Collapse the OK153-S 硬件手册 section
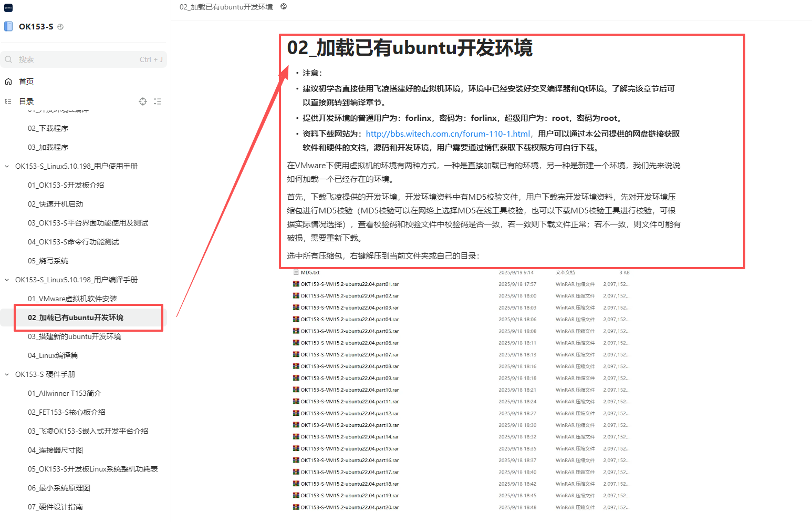This screenshot has height=522, width=812. 6,374
